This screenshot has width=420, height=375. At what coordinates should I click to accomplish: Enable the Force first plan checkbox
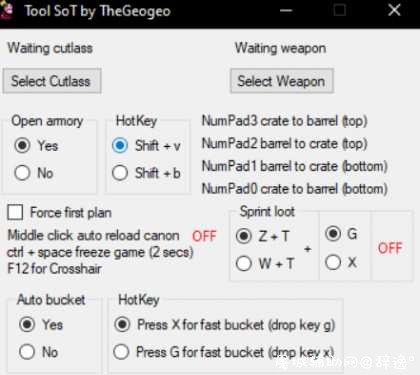[x=15, y=212]
